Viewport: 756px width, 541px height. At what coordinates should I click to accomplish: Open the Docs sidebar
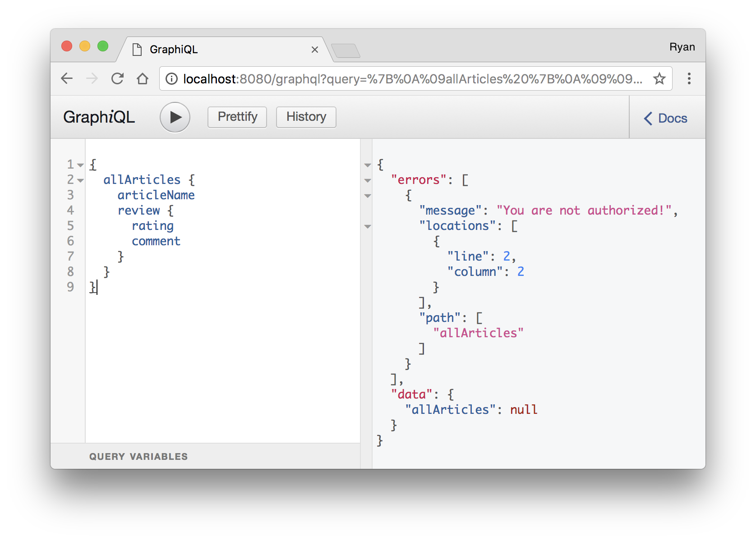click(x=666, y=118)
